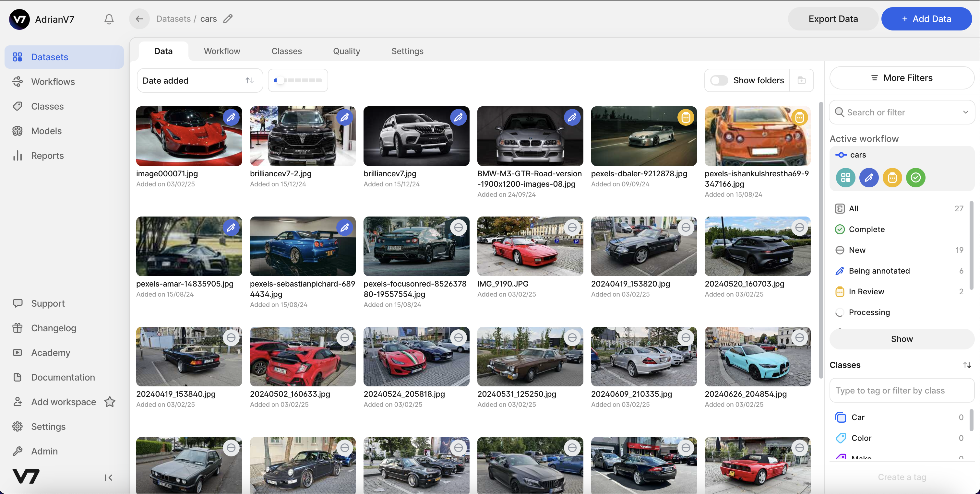980x494 pixels.
Task: Open Changelog in the sidebar
Action: 64,328
